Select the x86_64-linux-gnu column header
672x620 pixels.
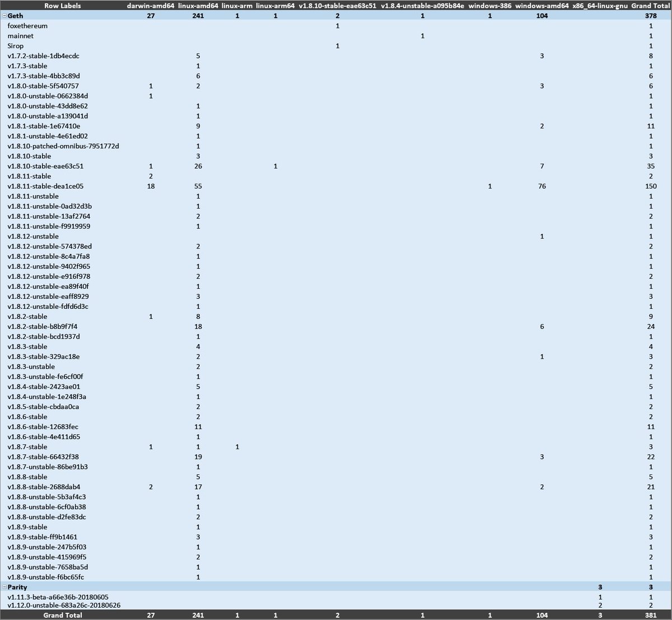[600, 6]
